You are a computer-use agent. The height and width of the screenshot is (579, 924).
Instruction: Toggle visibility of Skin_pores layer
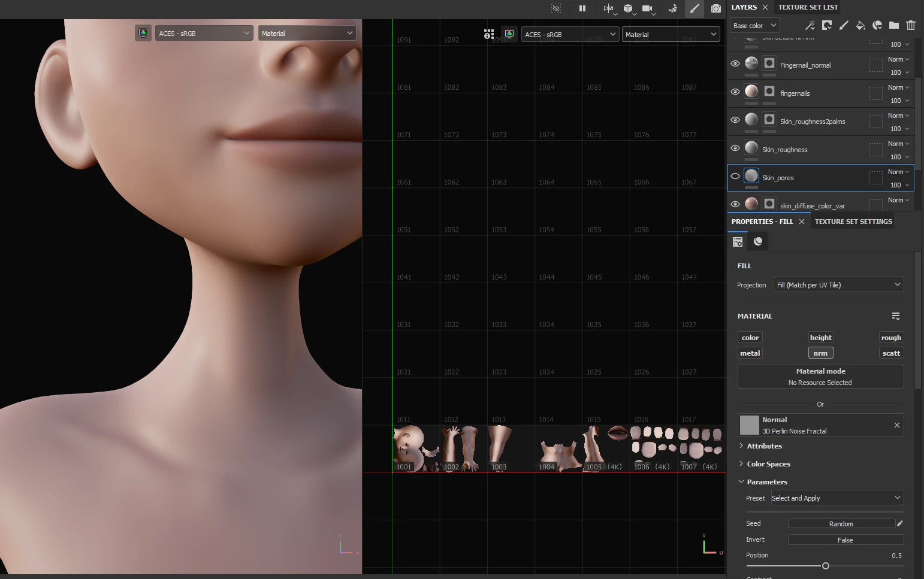point(735,176)
